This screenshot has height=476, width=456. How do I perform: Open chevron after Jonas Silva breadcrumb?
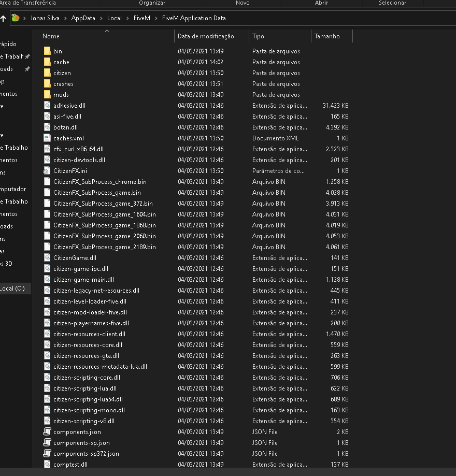[x=65, y=18]
